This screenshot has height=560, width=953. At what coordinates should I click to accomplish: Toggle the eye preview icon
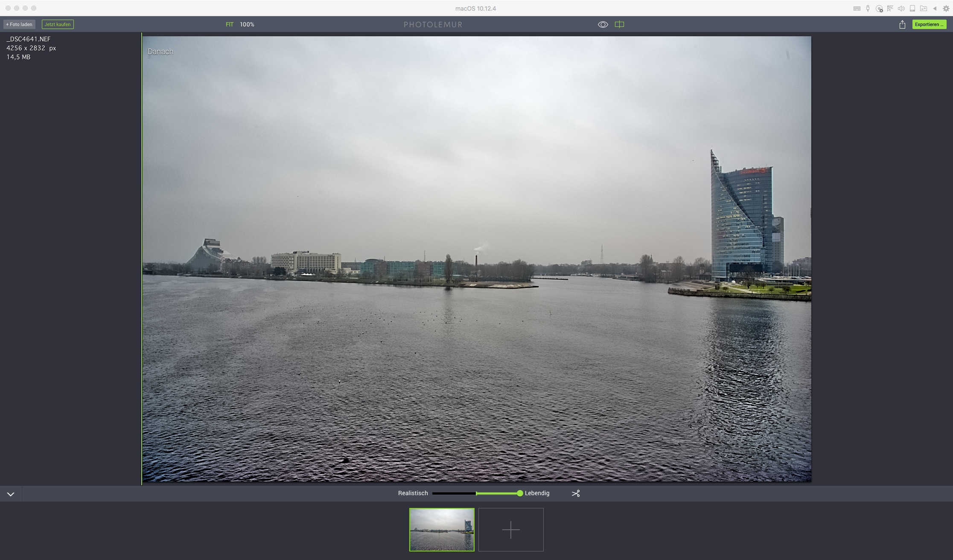point(603,24)
